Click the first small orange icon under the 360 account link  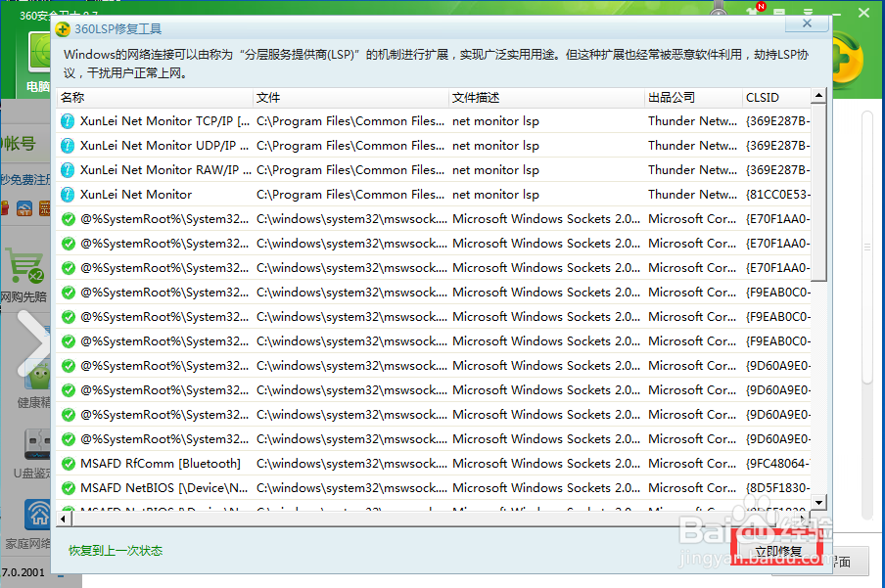point(5,208)
